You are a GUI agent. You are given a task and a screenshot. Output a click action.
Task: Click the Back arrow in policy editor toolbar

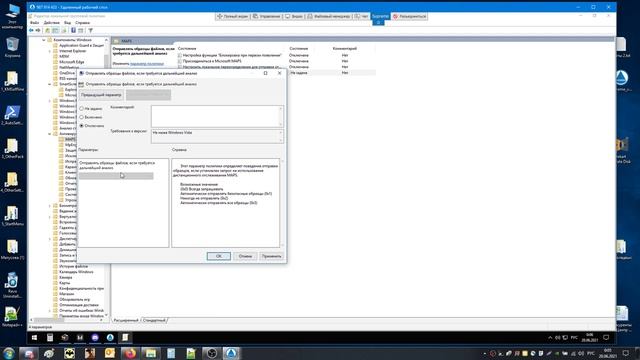pos(31,30)
